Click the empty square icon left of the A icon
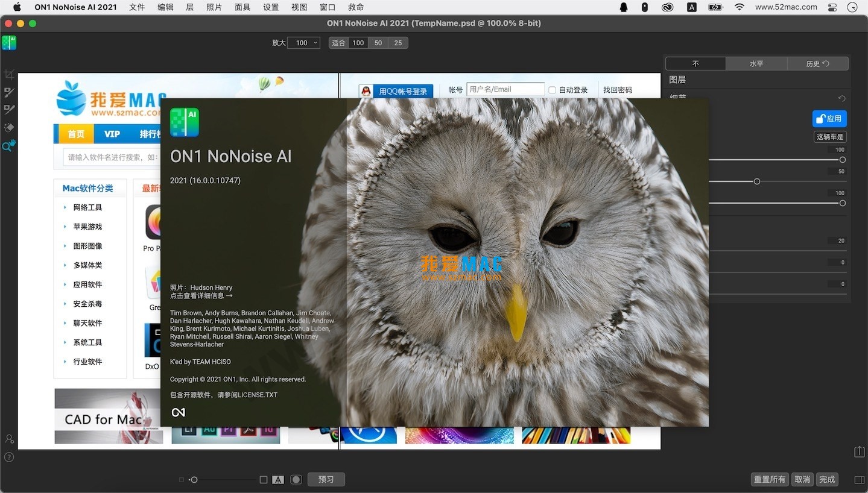 [x=263, y=480]
